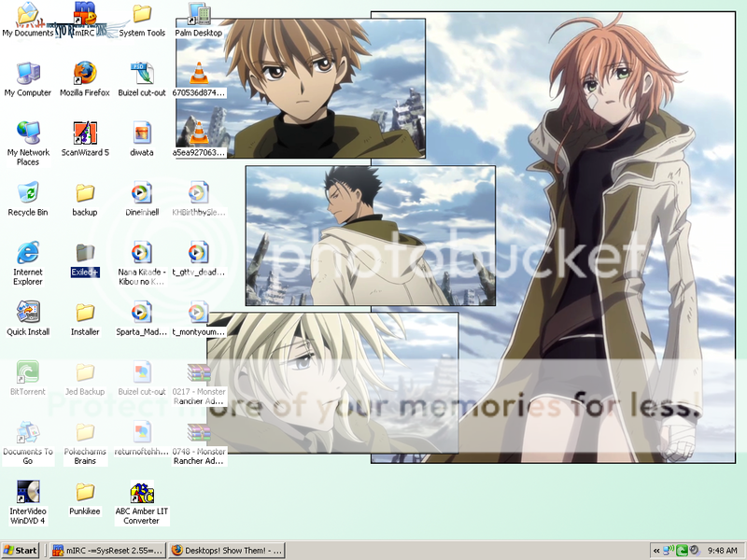The image size is (747, 560).
Task: Select the VLC file 670536d874...
Action: 199,79
